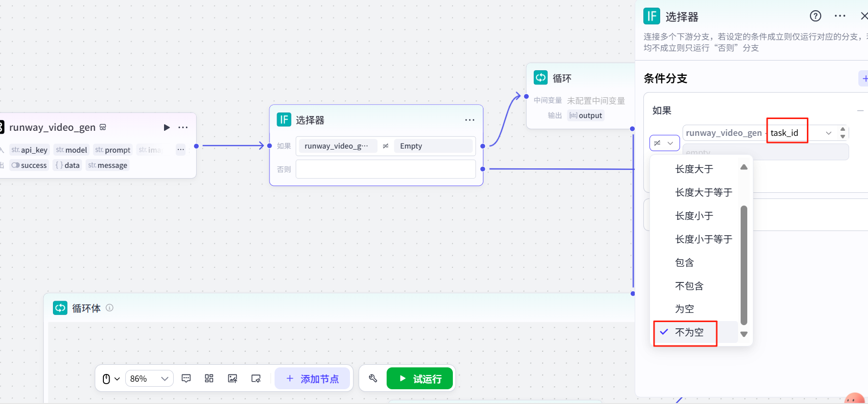Open the debug wrench tool

(373, 379)
